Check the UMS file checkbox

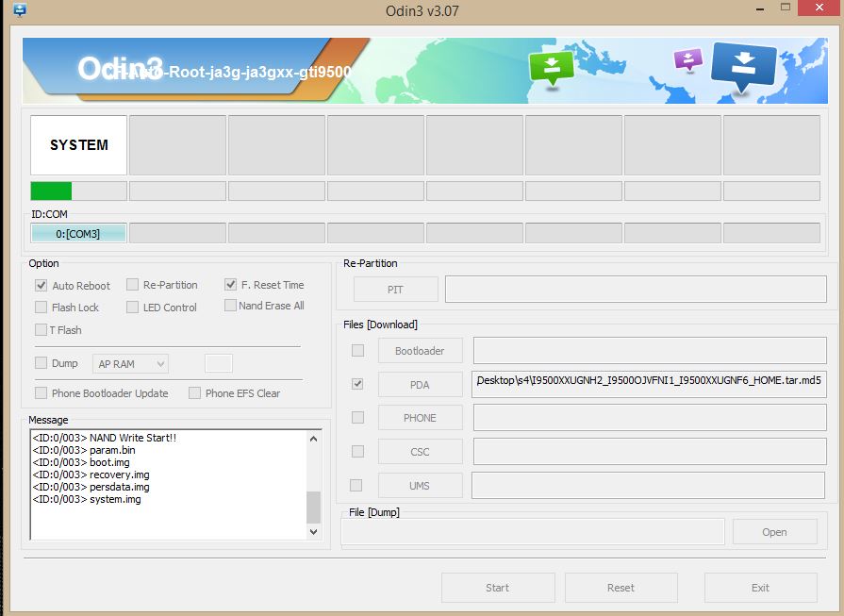click(356, 485)
